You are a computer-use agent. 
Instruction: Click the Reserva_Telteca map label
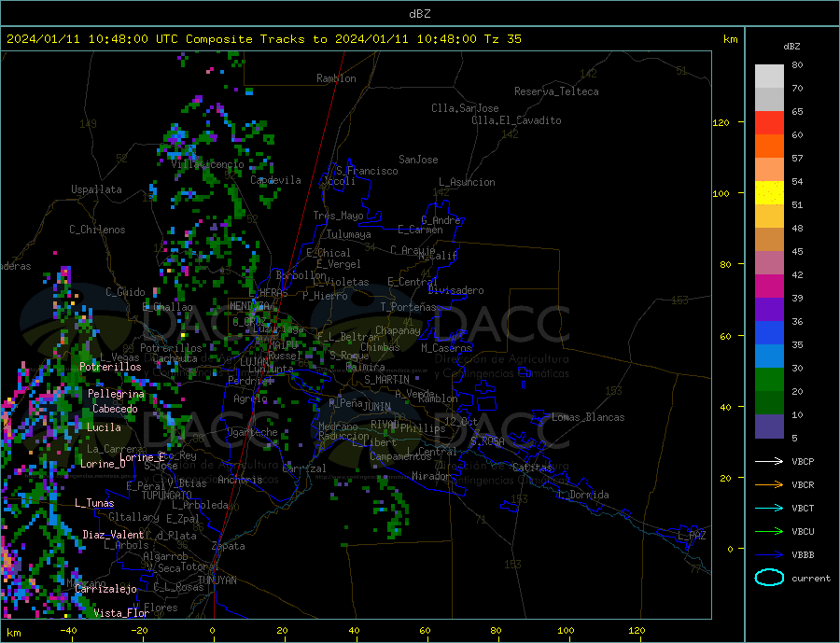[556, 91]
